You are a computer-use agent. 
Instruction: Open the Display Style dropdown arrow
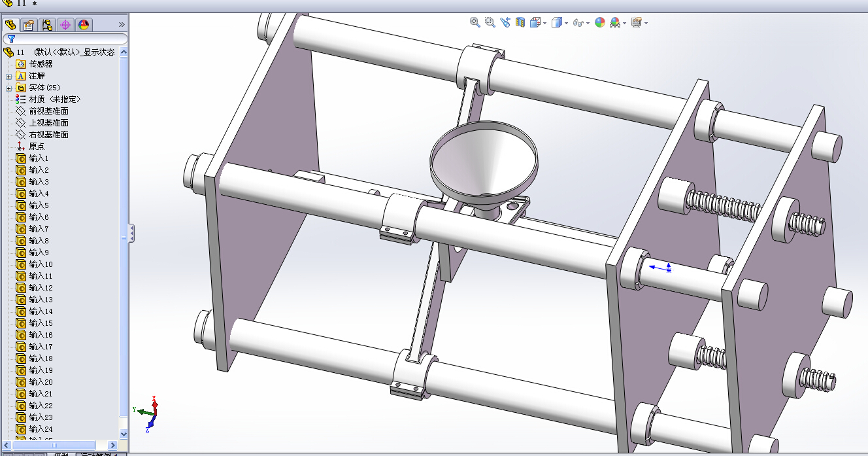click(566, 23)
